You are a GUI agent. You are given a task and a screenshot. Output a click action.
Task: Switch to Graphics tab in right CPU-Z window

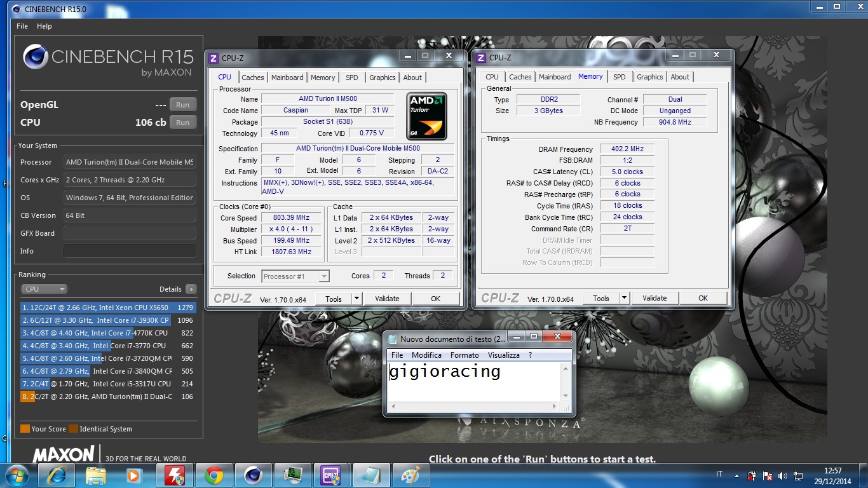650,77
